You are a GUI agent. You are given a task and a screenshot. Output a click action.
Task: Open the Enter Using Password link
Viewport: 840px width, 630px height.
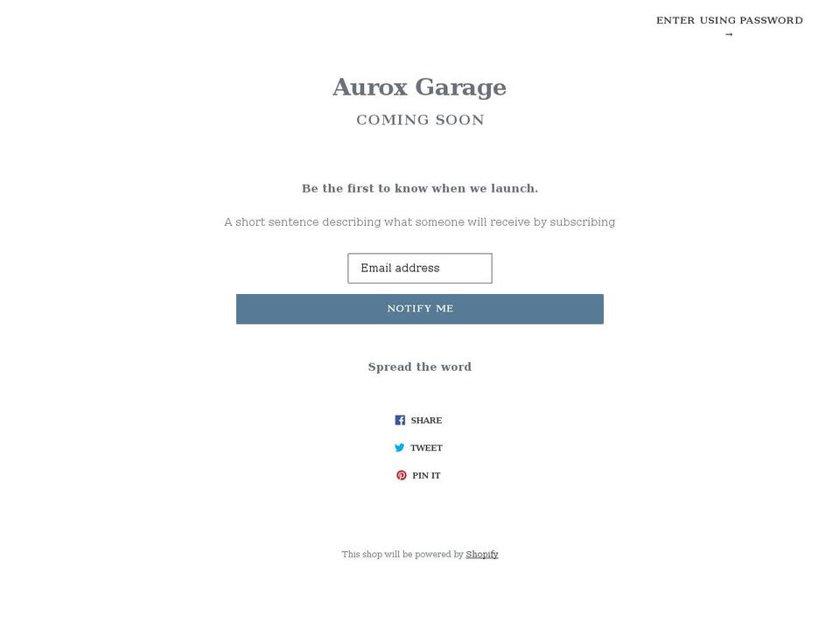729,27
